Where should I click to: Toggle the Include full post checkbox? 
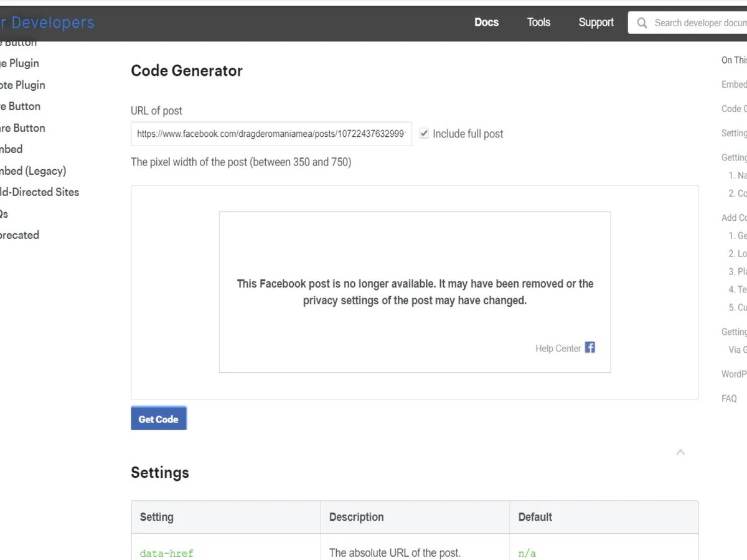pos(424,134)
